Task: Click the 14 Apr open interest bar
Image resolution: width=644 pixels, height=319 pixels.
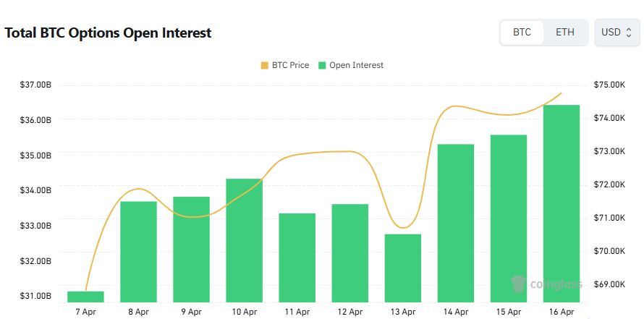Action: tap(456, 222)
